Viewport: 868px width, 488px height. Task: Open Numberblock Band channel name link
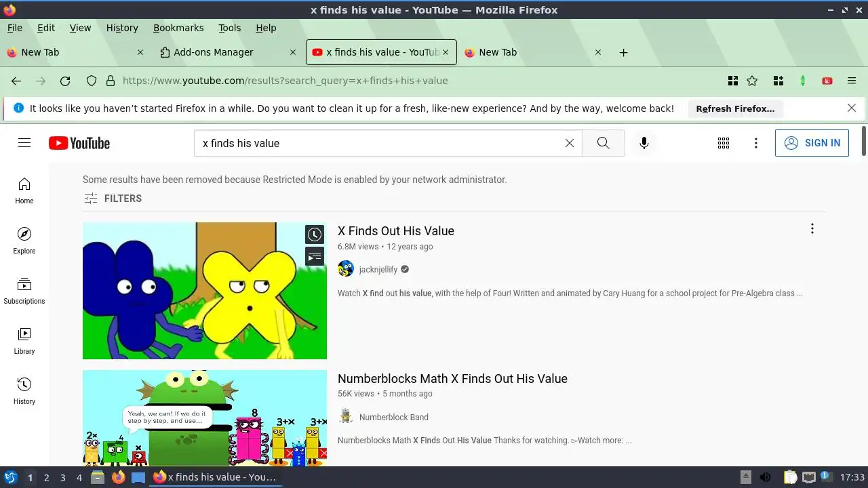click(394, 417)
